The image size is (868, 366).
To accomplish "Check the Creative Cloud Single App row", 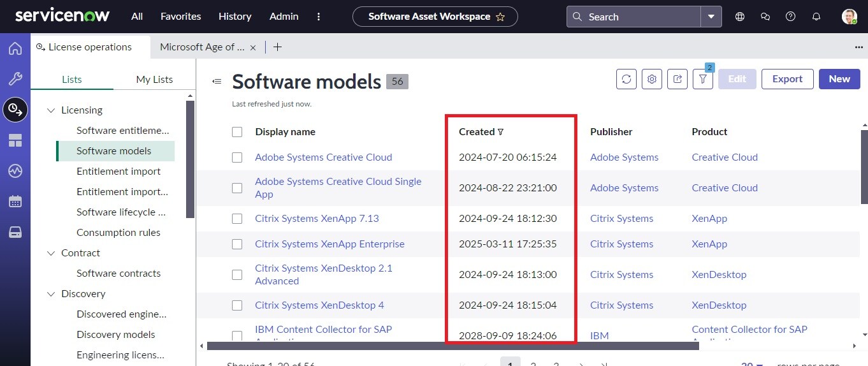I will coord(237,188).
